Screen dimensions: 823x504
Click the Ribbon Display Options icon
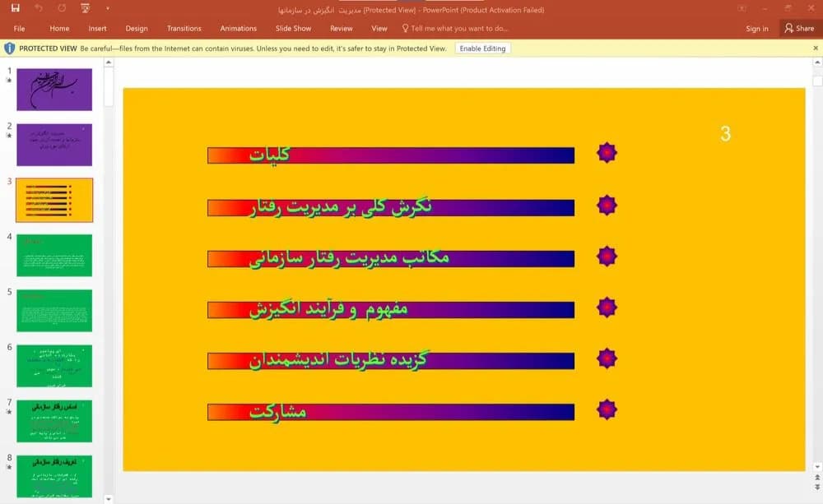742,8
